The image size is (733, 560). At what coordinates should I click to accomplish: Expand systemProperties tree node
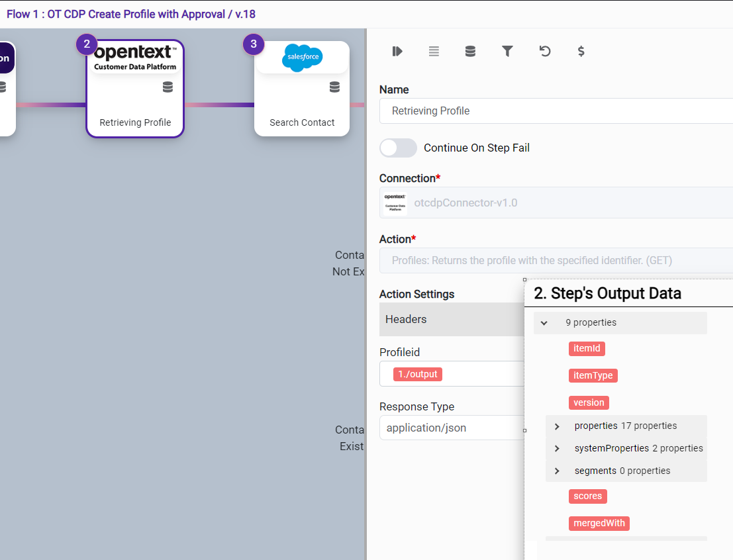[x=557, y=449]
